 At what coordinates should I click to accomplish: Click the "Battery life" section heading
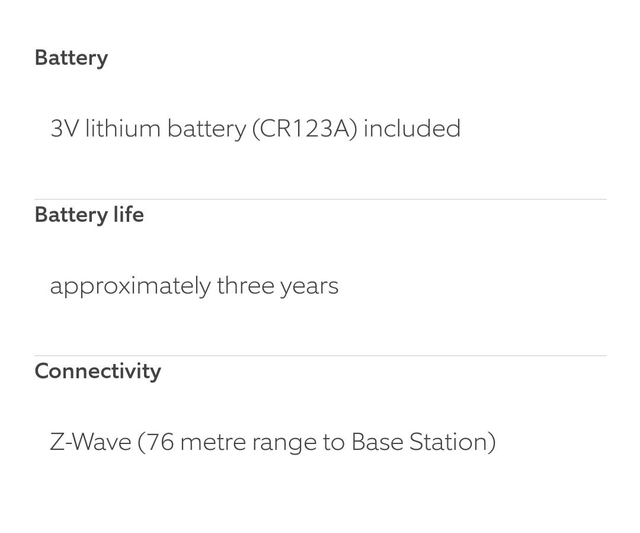point(89,215)
